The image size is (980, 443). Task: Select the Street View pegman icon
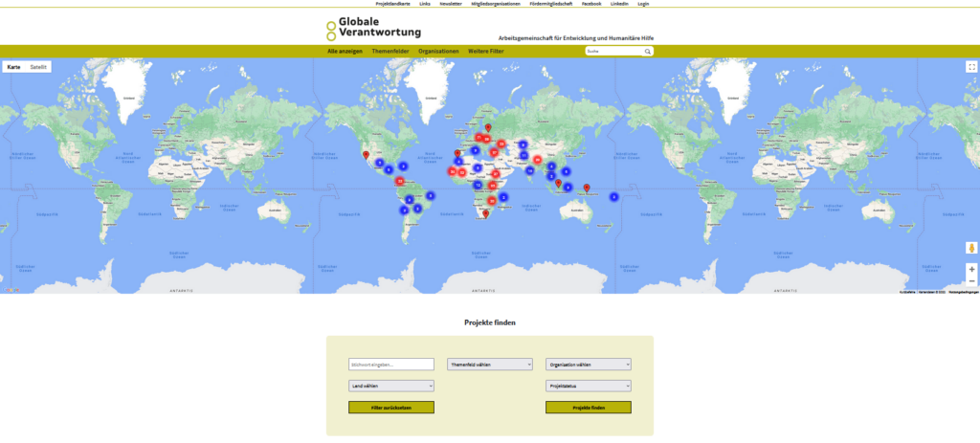pos(971,248)
